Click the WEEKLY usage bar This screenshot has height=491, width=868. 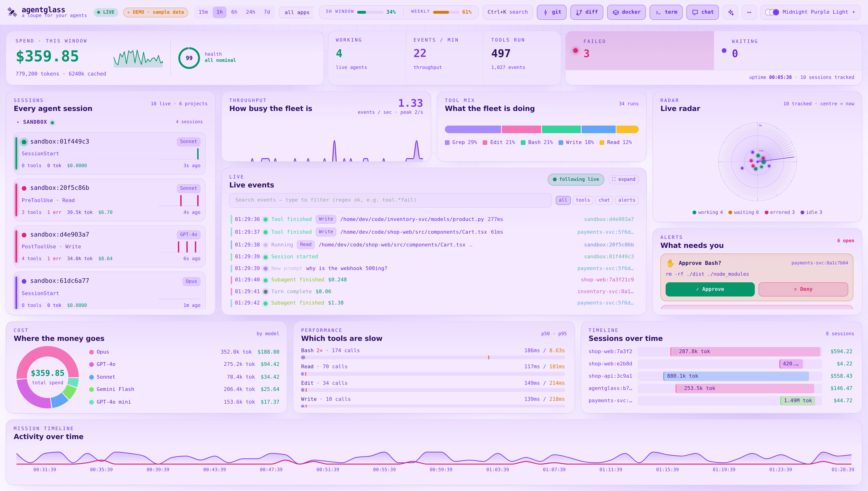click(x=446, y=12)
